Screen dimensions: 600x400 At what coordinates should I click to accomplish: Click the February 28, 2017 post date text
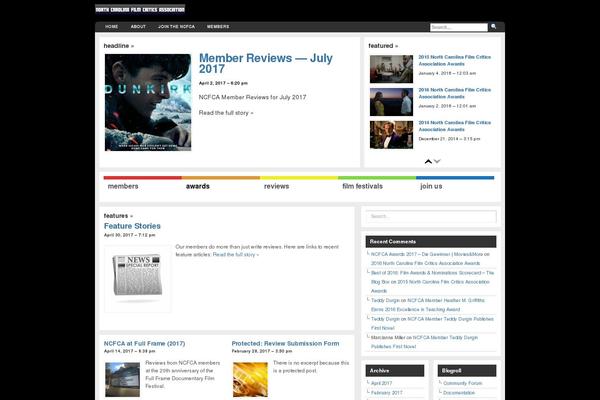coord(262,351)
